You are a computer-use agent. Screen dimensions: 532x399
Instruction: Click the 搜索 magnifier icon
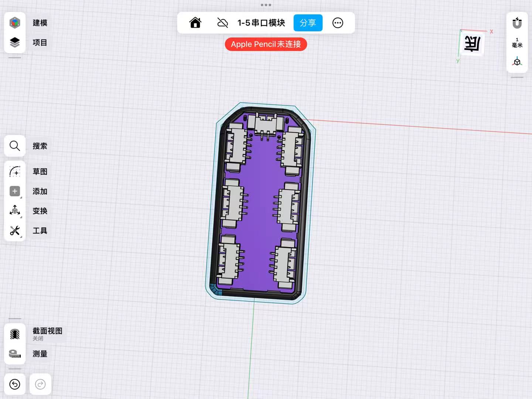(x=15, y=146)
